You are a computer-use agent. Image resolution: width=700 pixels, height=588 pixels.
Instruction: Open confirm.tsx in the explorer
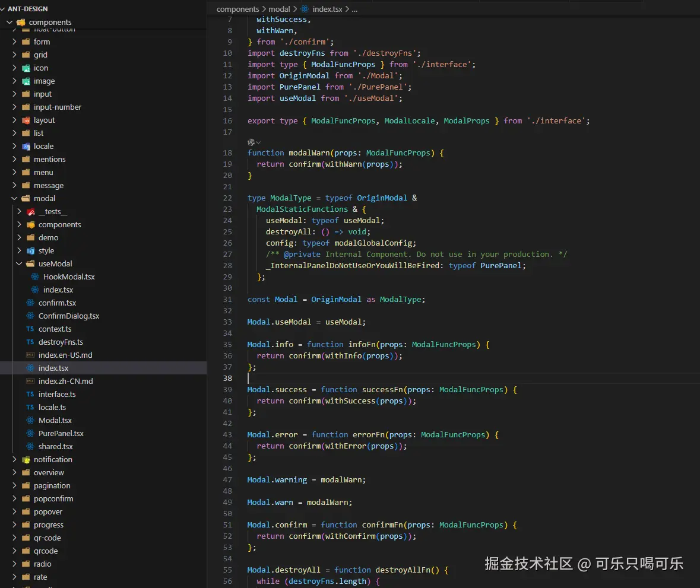point(57,303)
